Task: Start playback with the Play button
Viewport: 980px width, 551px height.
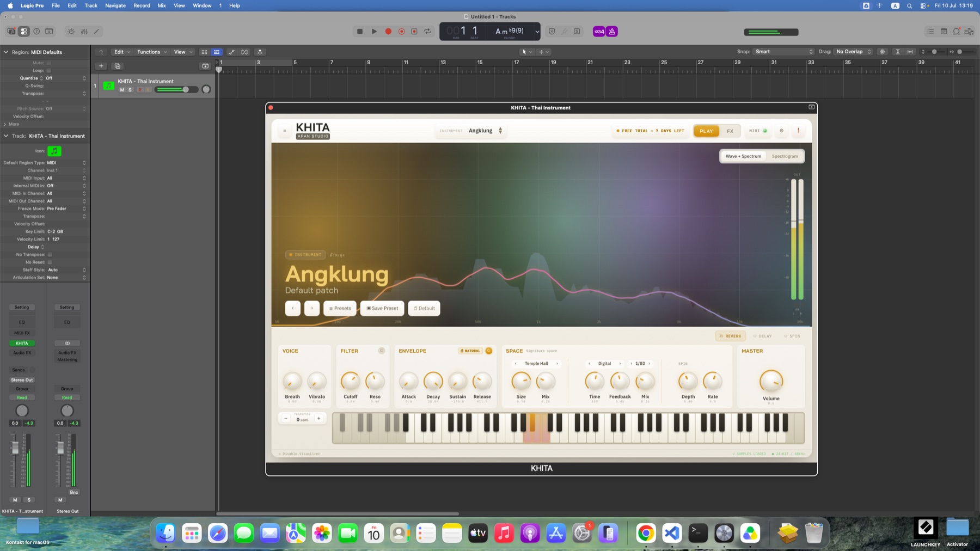Action: tap(374, 32)
